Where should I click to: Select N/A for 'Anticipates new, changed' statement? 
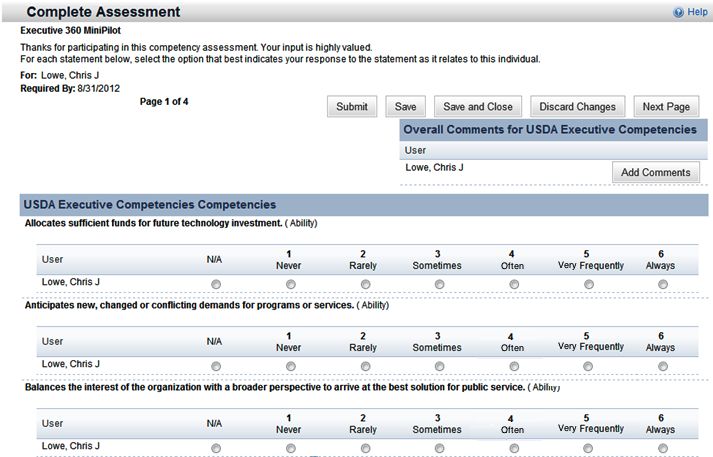[216, 366]
